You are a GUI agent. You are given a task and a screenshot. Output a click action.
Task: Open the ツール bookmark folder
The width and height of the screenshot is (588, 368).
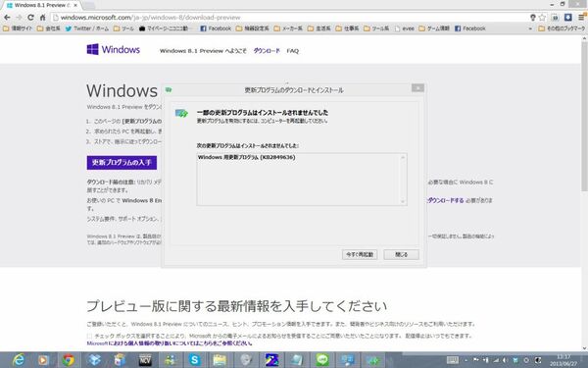click(x=123, y=28)
